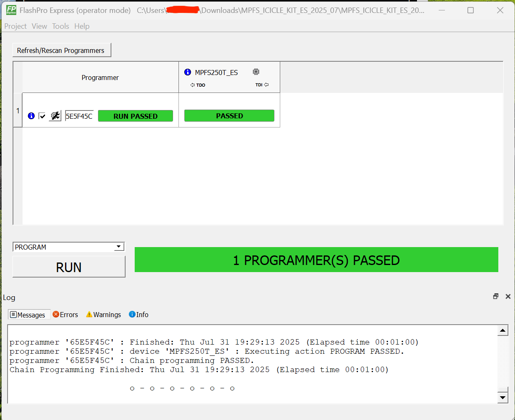Image resolution: width=515 pixels, height=420 pixels.
Task: Click the log scrollbar down arrow
Action: pyautogui.click(x=503, y=397)
